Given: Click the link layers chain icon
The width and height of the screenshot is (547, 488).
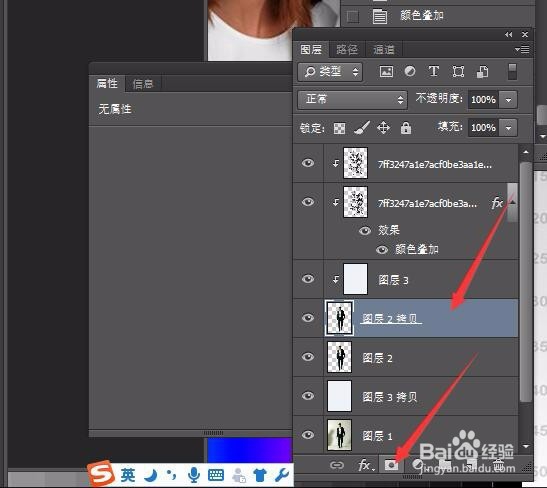Looking at the screenshot, I should coord(337,465).
